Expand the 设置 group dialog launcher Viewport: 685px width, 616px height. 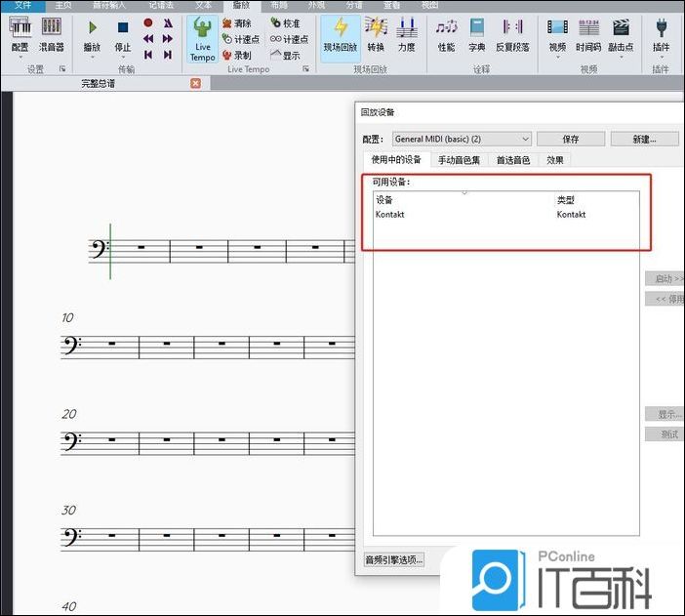pyautogui.click(x=62, y=69)
